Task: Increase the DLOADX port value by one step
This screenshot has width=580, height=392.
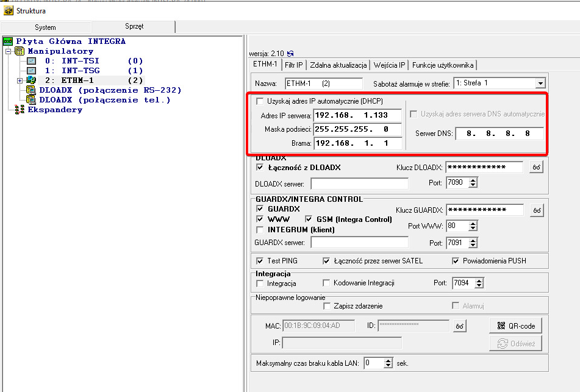Action: [x=472, y=180]
